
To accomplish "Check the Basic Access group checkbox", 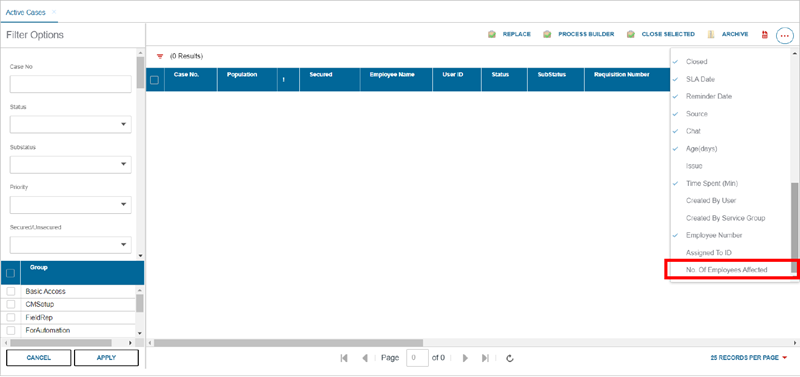I will pyautogui.click(x=11, y=291).
